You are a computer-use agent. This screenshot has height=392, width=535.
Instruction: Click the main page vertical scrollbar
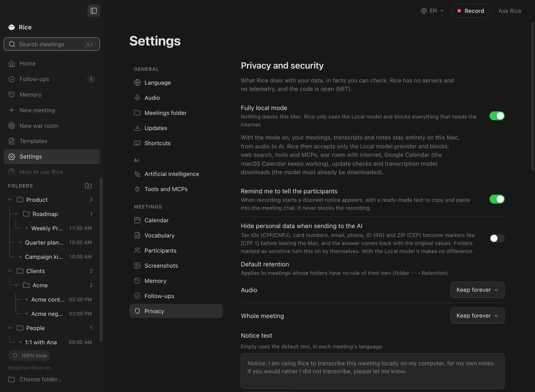[532, 96]
